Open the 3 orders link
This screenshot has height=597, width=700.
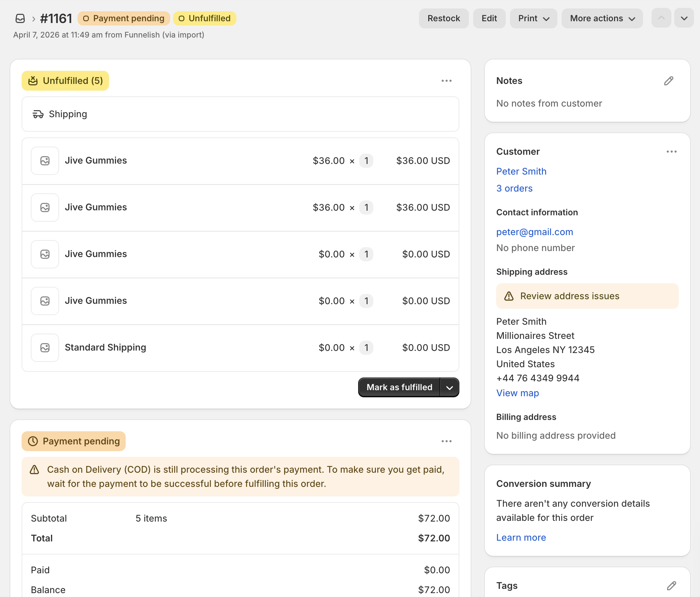514,188
